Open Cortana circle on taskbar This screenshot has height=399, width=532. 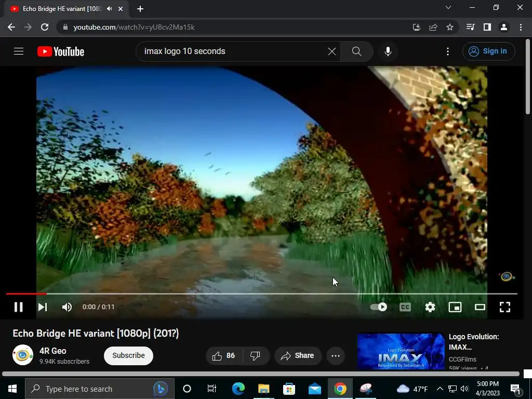click(x=187, y=389)
